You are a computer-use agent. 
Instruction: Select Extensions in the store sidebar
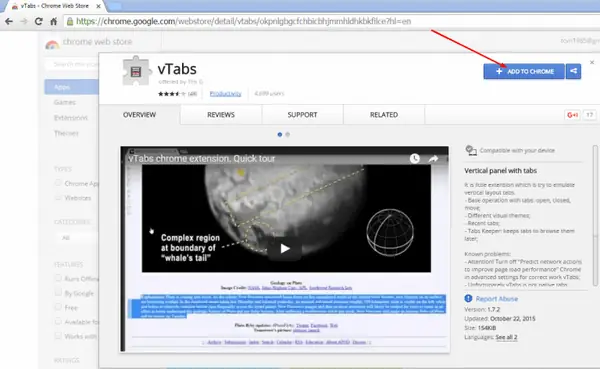(x=71, y=118)
